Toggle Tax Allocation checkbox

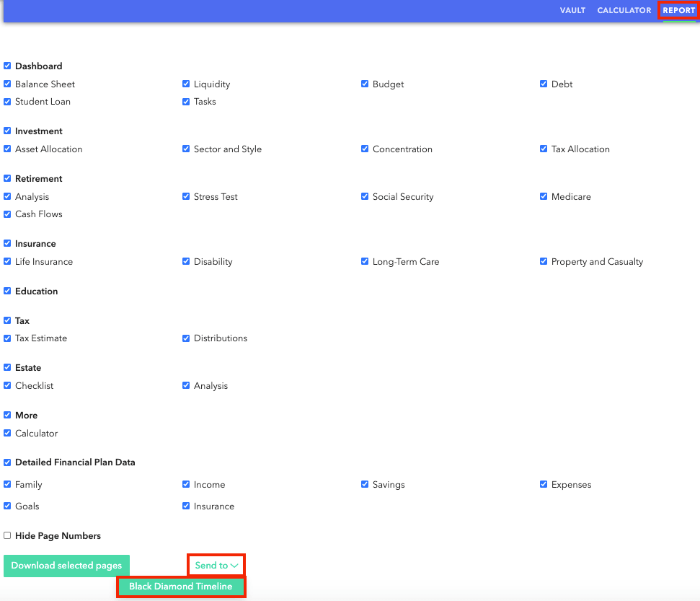coord(544,149)
